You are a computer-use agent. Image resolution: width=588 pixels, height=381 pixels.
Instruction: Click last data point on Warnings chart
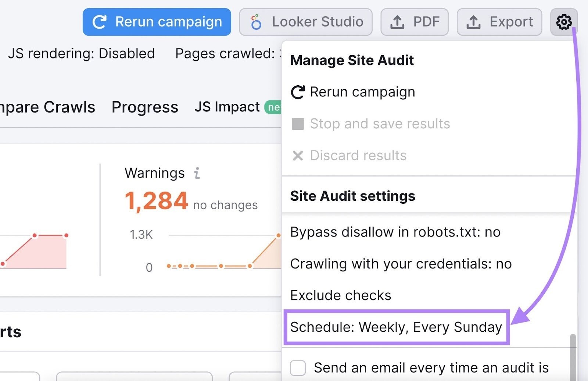[x=279, y=235]
